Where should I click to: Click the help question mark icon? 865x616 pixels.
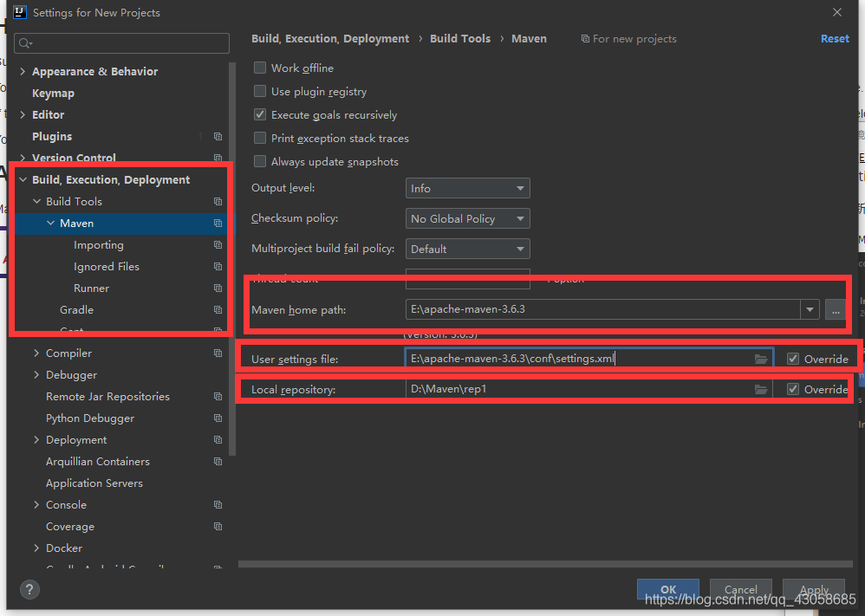29,589
